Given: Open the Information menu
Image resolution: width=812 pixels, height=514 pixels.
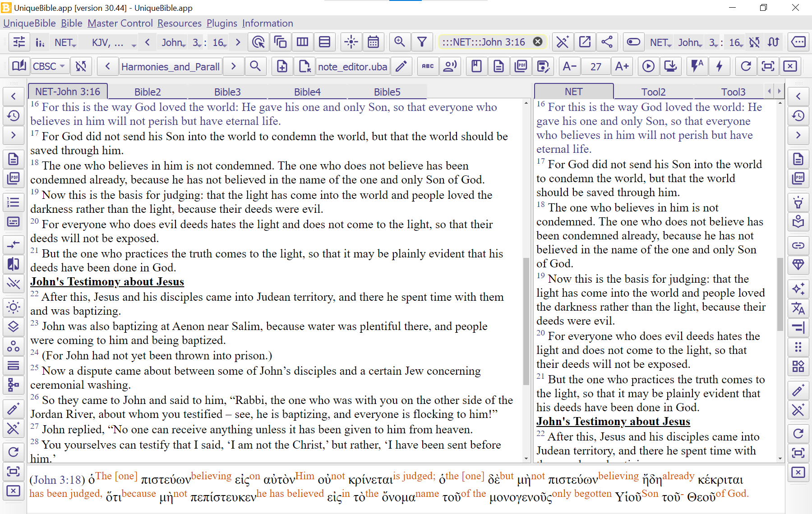Looking at the screenshot, I should (x=268, y=23).
